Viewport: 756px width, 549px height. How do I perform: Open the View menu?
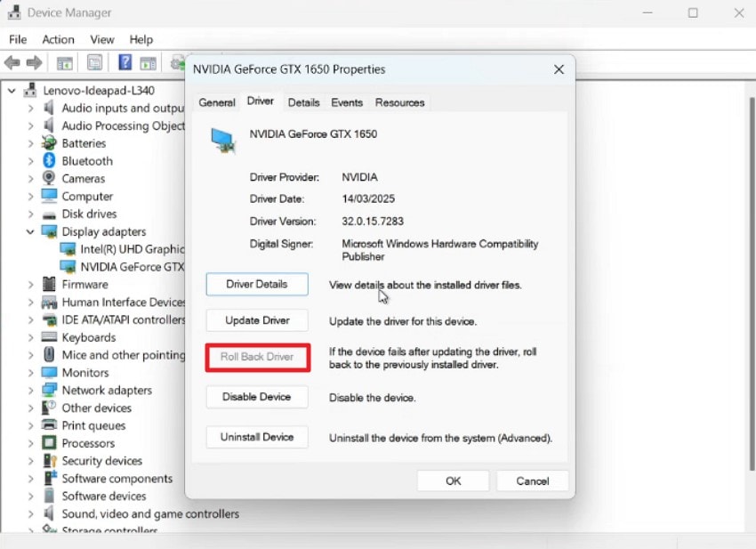[102, 39]
